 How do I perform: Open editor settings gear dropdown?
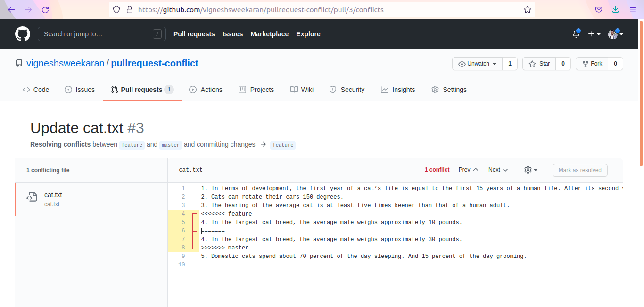coord(531,170)
